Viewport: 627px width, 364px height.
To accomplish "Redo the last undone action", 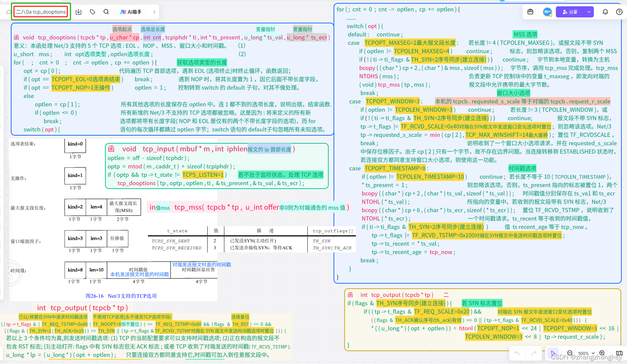I will point(534,353).
